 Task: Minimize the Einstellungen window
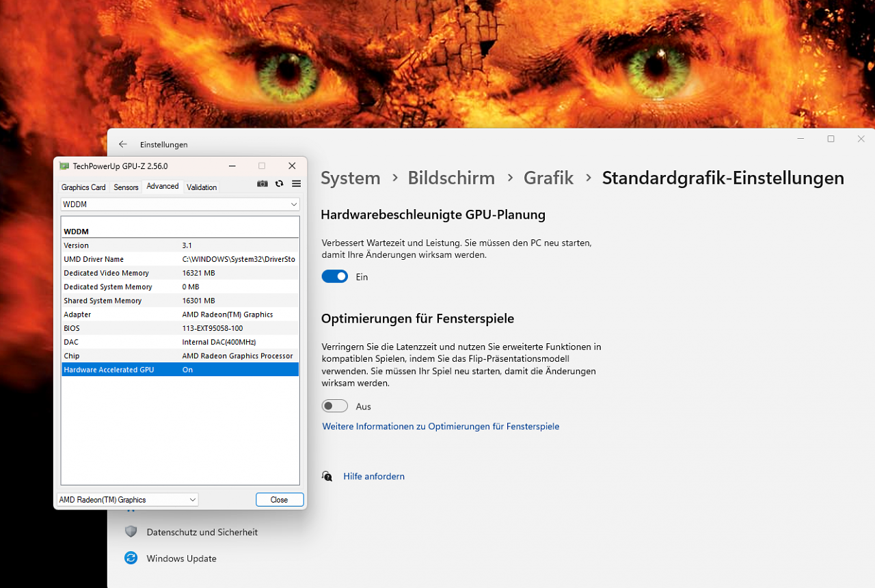[800, 139]
